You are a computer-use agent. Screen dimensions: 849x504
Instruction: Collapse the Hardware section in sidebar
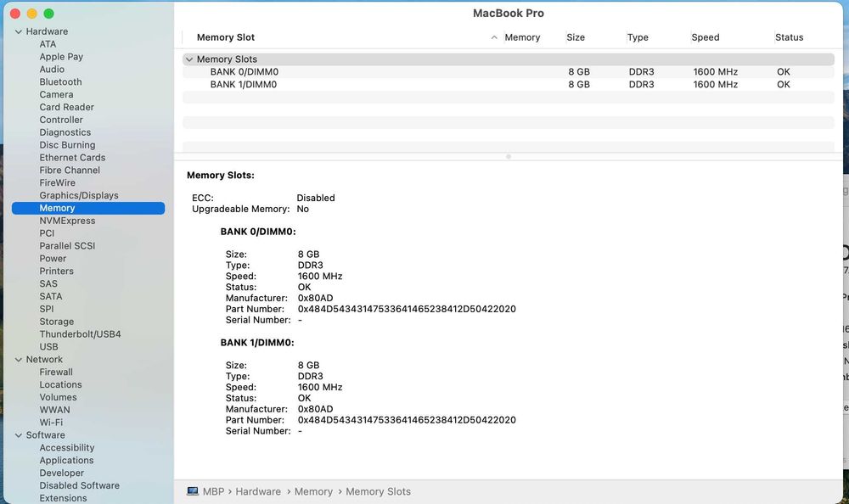coord(19,32)
